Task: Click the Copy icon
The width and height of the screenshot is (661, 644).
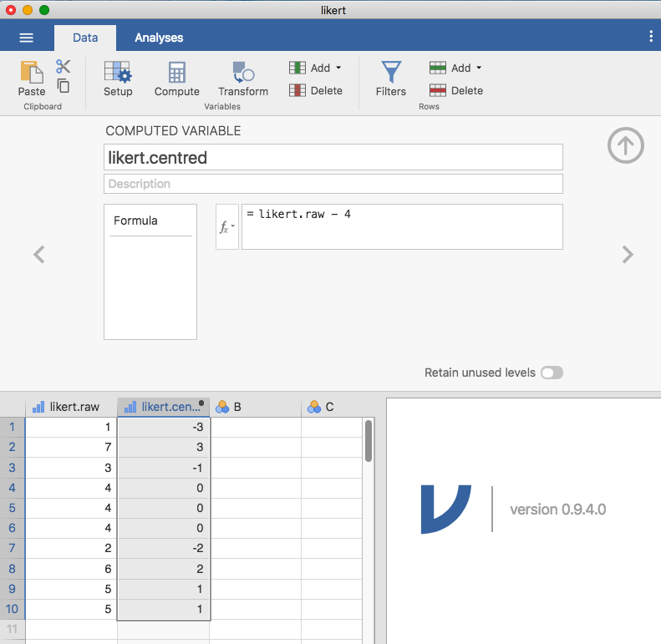Action: pyautogui.click(x=64, y=85)
